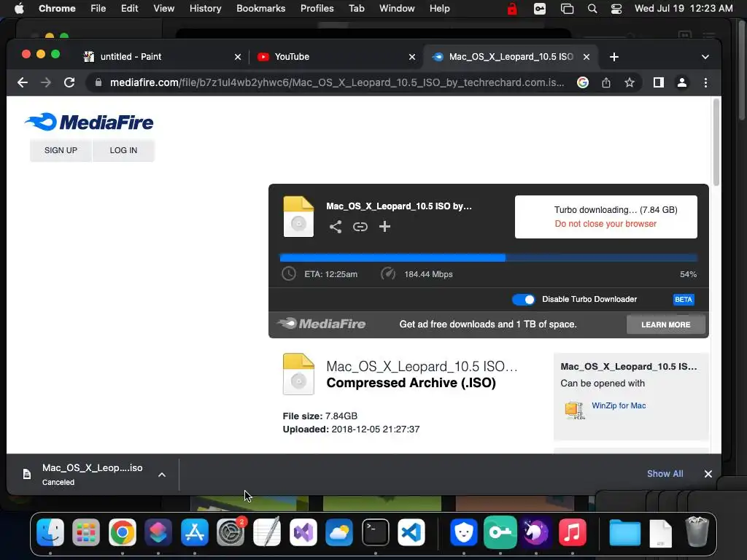
Task: Open Chrome side panel icon
Action: coord(659,82)
